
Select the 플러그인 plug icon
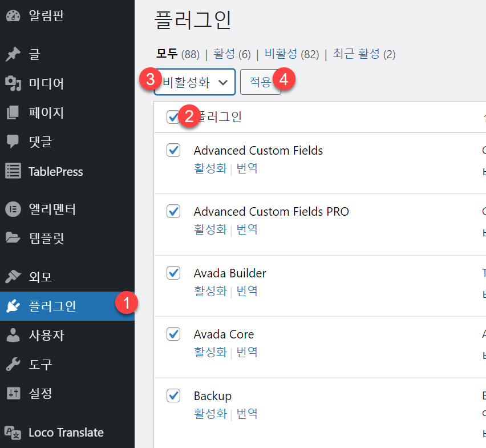[13, 306]
